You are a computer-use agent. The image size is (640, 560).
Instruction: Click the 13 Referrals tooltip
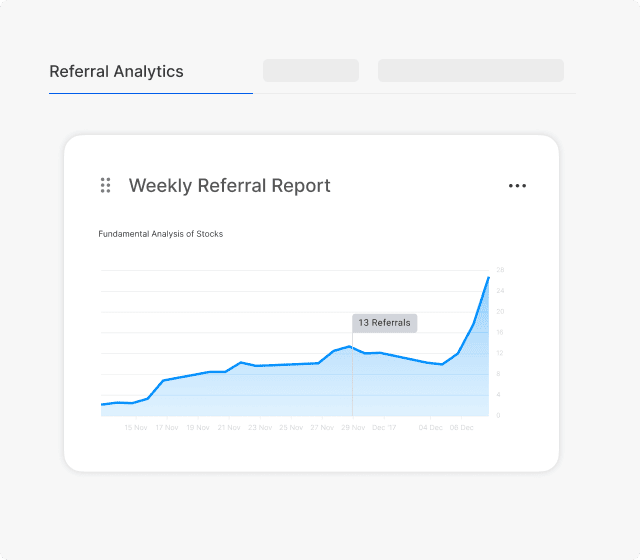point(384,323)
